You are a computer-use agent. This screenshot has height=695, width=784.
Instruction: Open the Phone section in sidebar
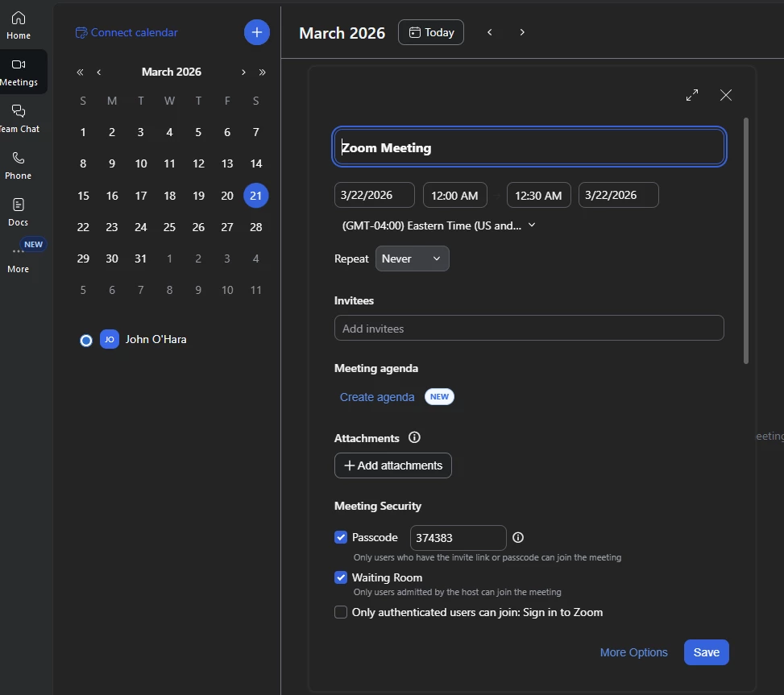point(19,166)
